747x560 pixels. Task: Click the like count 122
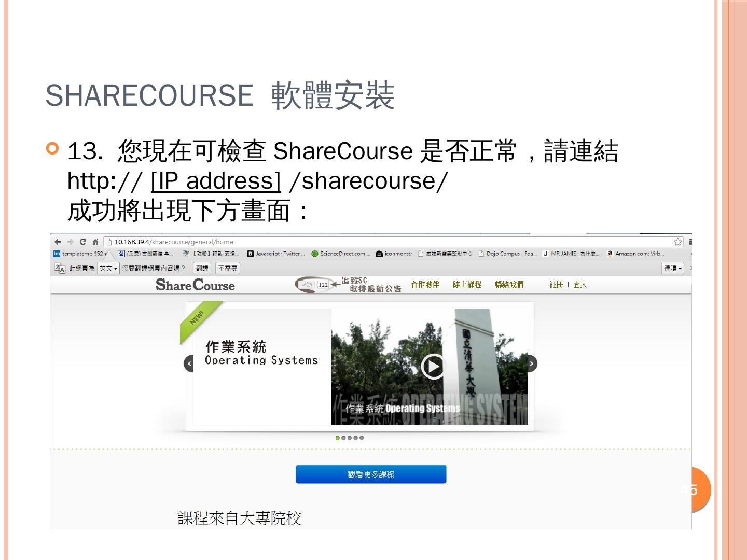click(x=323, y=285)
